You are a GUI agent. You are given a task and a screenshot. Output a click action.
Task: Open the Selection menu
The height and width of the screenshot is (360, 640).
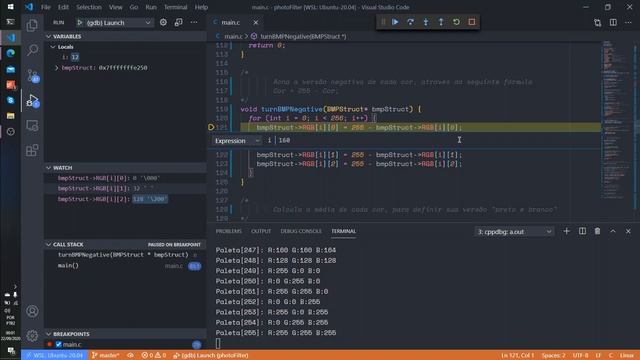pos(89,7)
